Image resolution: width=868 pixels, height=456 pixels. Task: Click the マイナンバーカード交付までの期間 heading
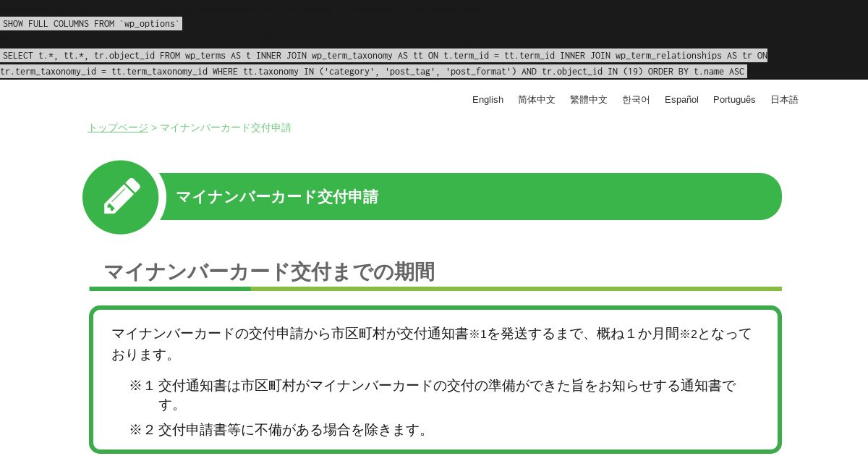pyautogui.click(x=269, y=272)
